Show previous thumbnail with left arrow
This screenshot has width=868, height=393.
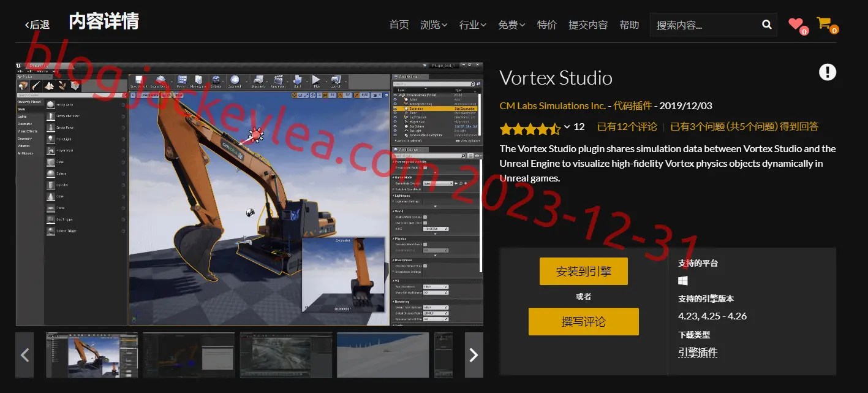[x=25, y=355]
